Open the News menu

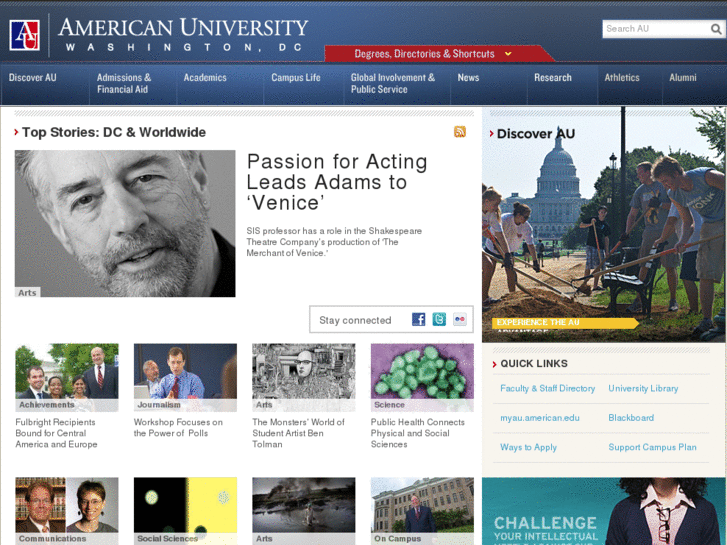click(468, 77)
